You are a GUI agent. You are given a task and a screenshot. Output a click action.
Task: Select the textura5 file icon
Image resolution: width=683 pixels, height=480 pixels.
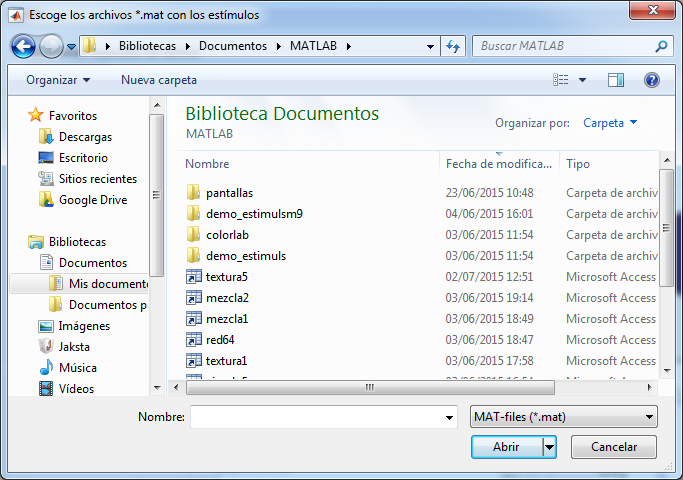pos(194,277)
